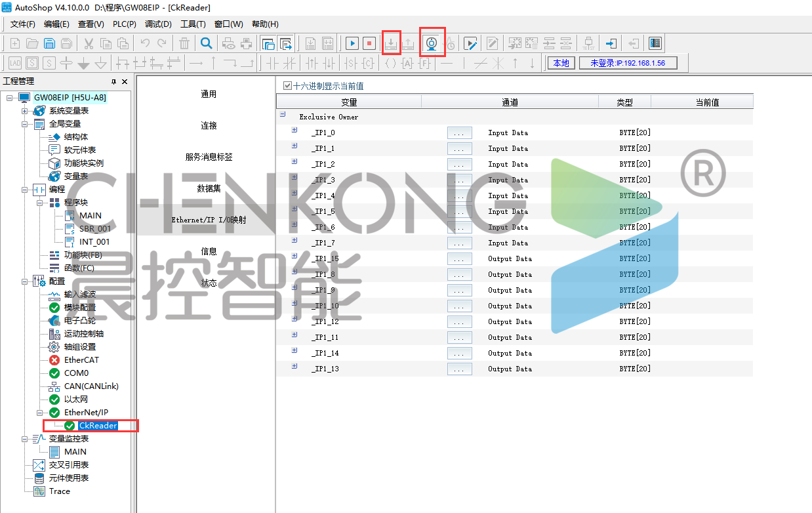Collapse the EtherNet/IP tree node
The image size is (812, 513).
pos(40,413)
